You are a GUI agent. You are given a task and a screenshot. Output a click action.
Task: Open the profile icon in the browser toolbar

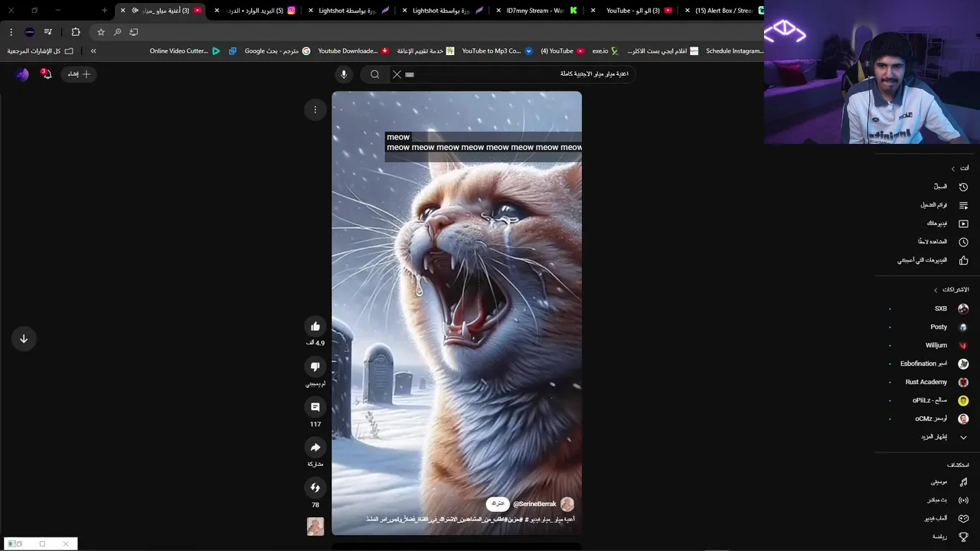point(29,32)
